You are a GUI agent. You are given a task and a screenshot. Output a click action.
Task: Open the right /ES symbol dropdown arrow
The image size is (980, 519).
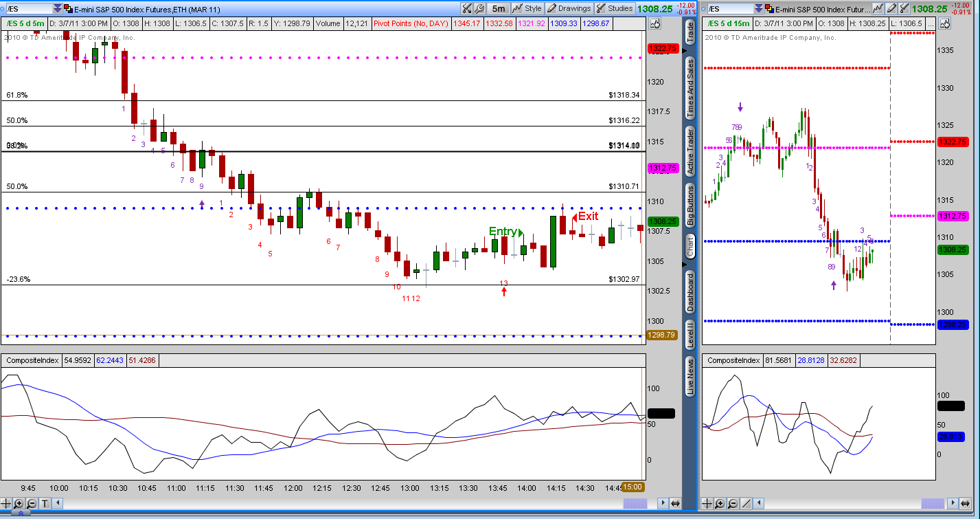[760, 9]
